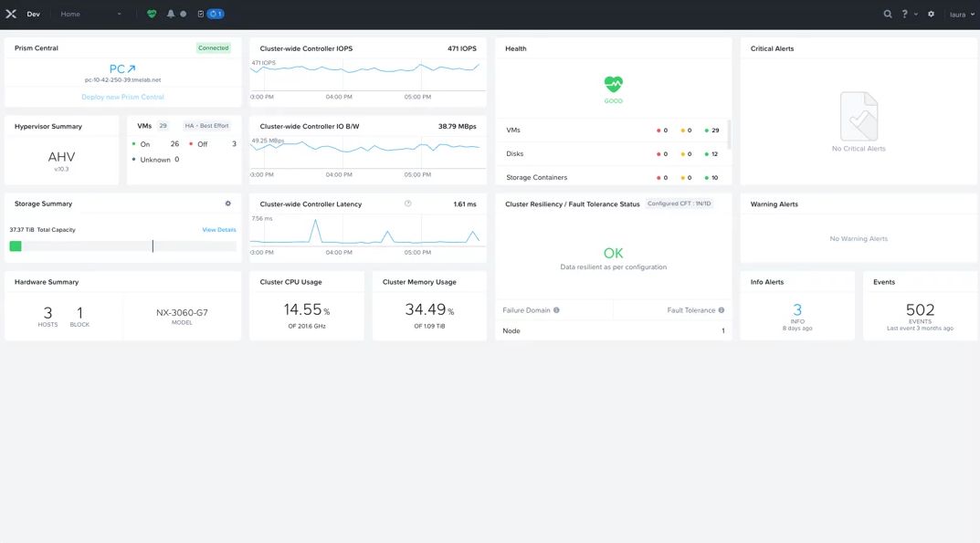
Task: Click the Failure Domain info icon
Action: pos(556,310)
